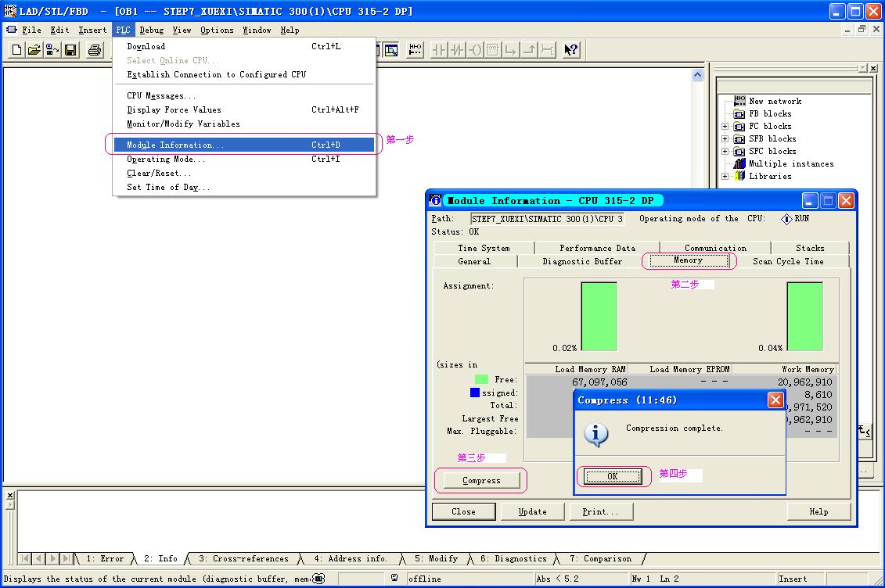Click the Print toolbar icon
This screenshot has width=885, height=588.
pos(95,50)
